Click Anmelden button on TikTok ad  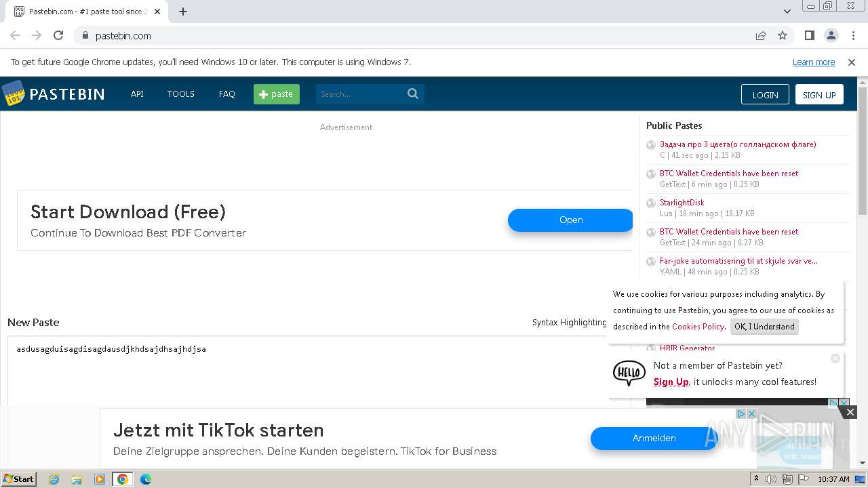(654, 439)
